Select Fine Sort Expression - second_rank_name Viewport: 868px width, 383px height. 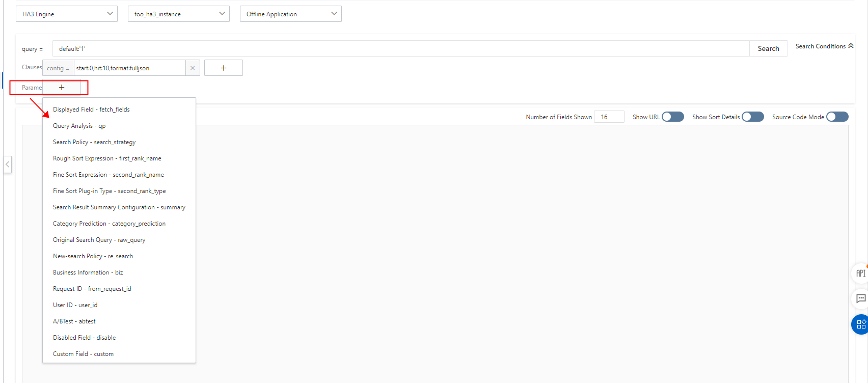[x=119, y=175]
